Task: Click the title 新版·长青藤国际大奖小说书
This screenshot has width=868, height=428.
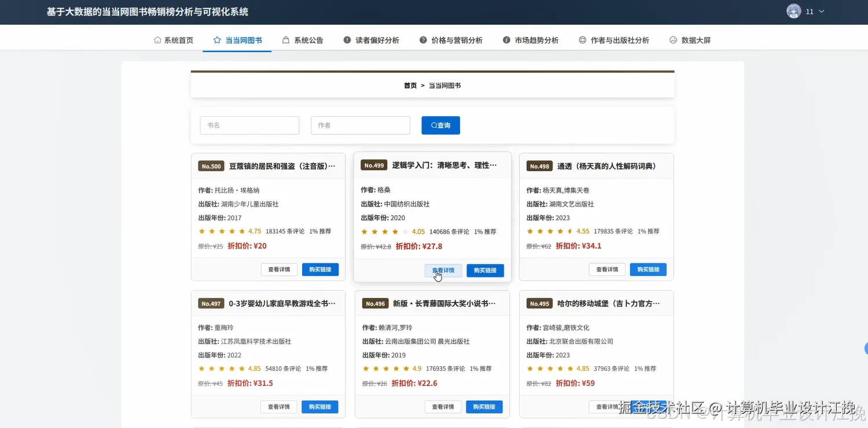Action: click(444, 304)
